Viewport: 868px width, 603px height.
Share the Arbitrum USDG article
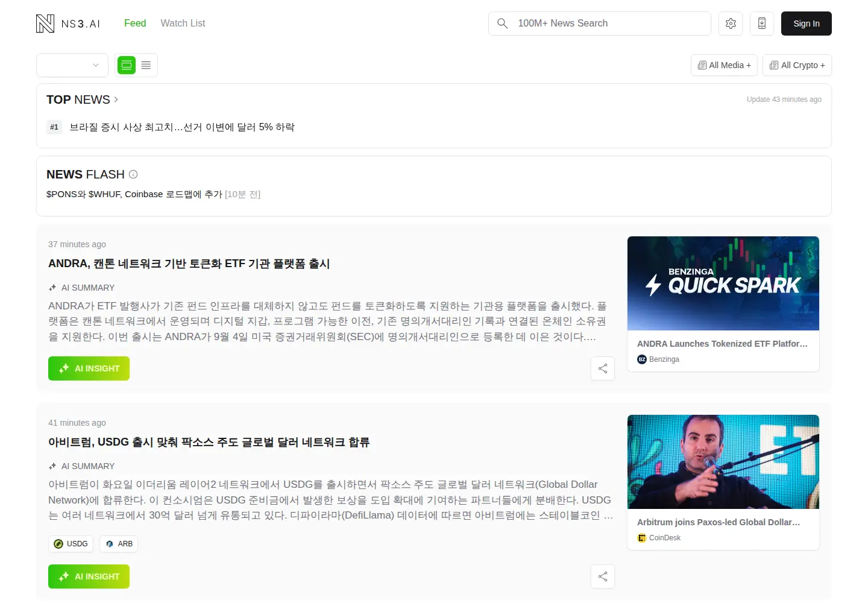603,576
